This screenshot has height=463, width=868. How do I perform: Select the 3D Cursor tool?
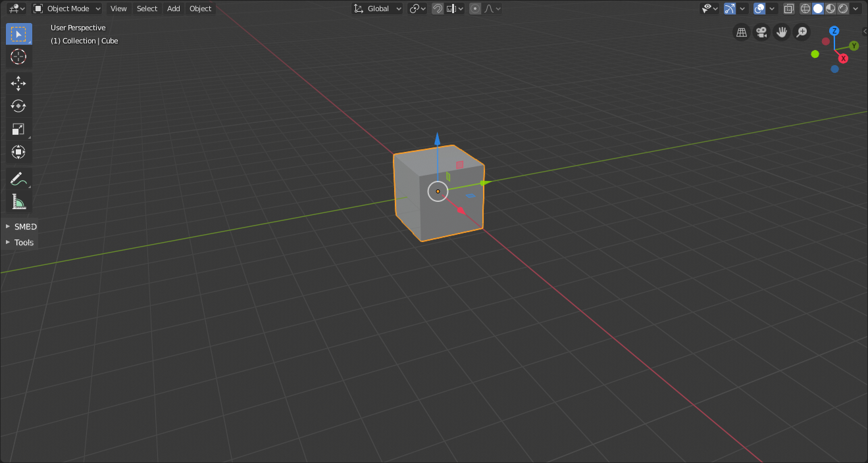click(x=18, y=57)
